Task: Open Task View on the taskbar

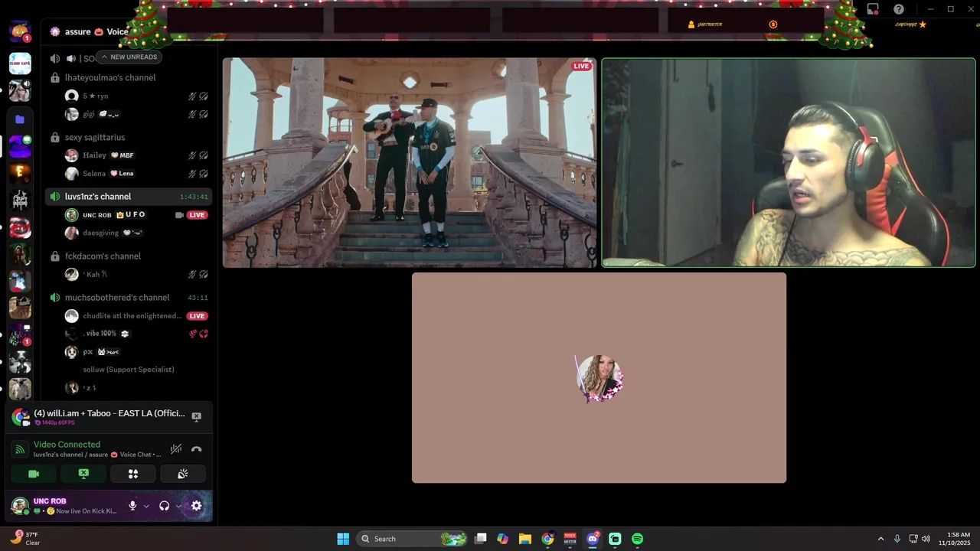Action: 480,539
